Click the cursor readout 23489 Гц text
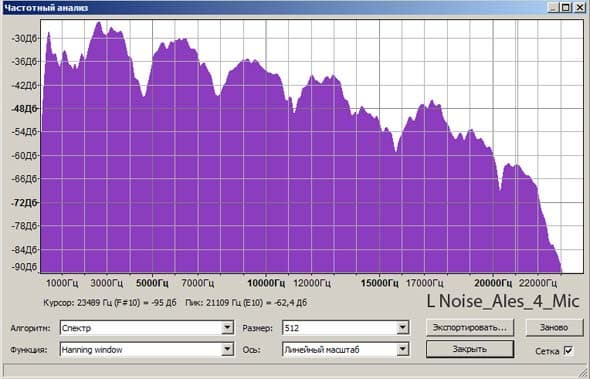Screen dimensions: 590x379 coord(109,303)
